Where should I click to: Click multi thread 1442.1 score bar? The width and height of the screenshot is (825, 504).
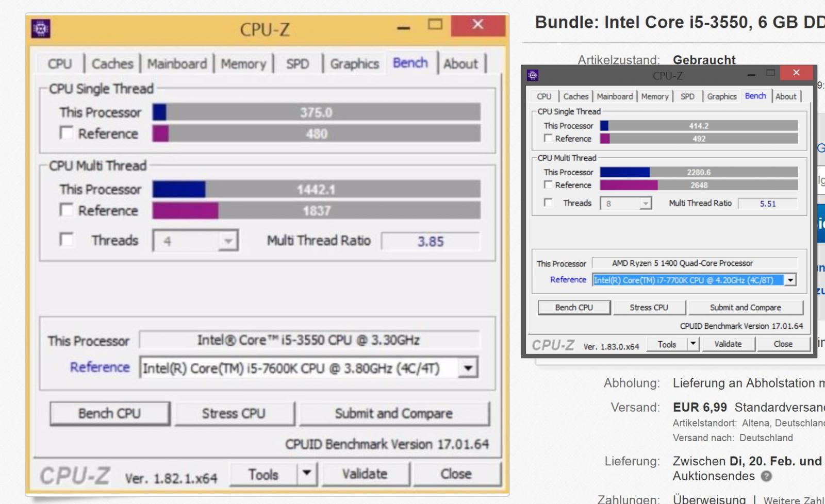(x=316, y=189)
